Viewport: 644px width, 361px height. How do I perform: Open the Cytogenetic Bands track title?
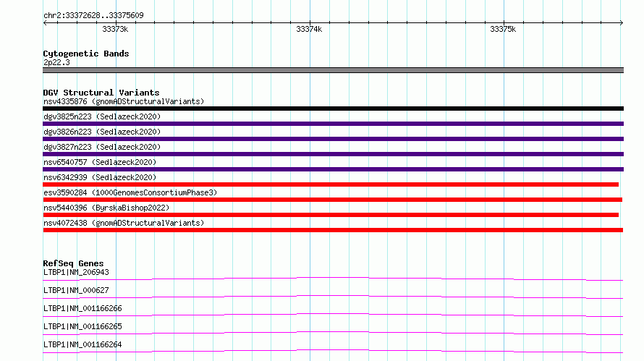coord(86,54)
